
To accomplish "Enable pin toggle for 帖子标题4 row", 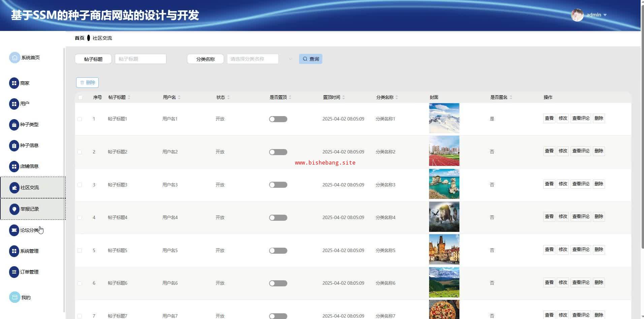I will click(278, 218).
